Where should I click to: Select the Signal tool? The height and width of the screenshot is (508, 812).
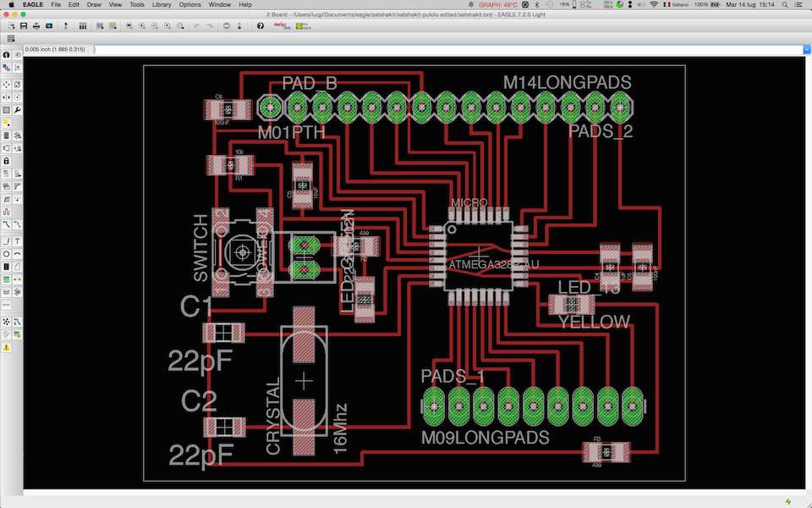[x=17, y=279]
